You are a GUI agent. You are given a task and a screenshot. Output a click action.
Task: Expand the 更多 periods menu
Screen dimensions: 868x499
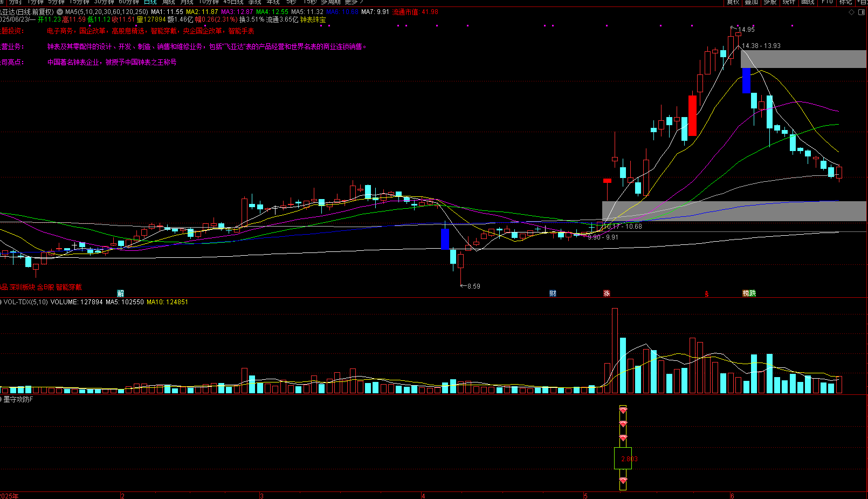coord(354,2)
